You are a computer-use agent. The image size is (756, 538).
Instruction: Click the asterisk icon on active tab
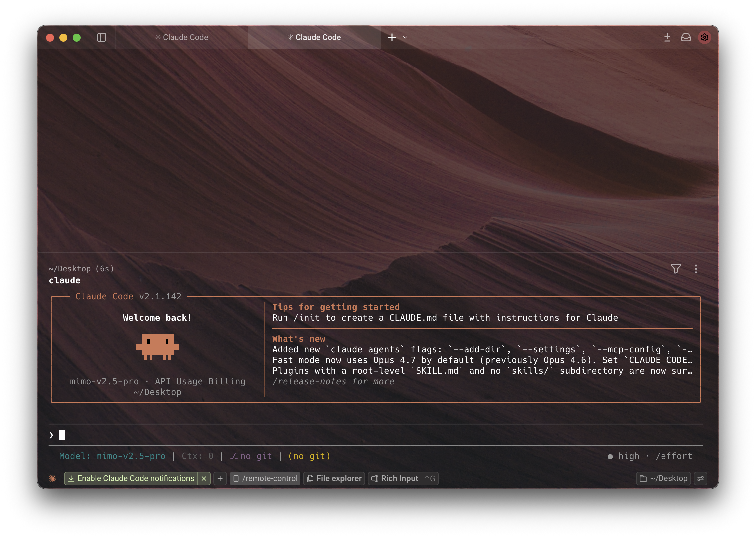(x=290, y=37)
